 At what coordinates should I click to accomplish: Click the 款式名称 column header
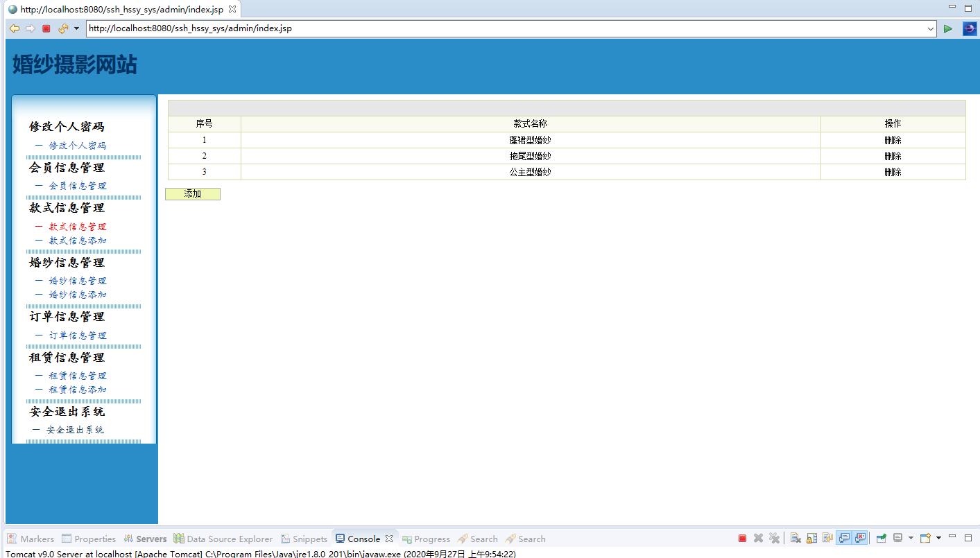click(531, 123)
